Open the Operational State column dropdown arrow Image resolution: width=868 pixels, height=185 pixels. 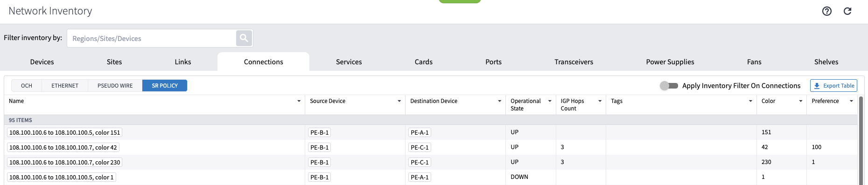[550, 101]
